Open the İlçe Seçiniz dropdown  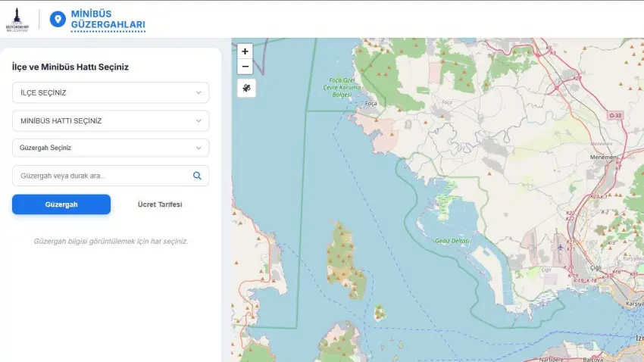pos(111,92)
